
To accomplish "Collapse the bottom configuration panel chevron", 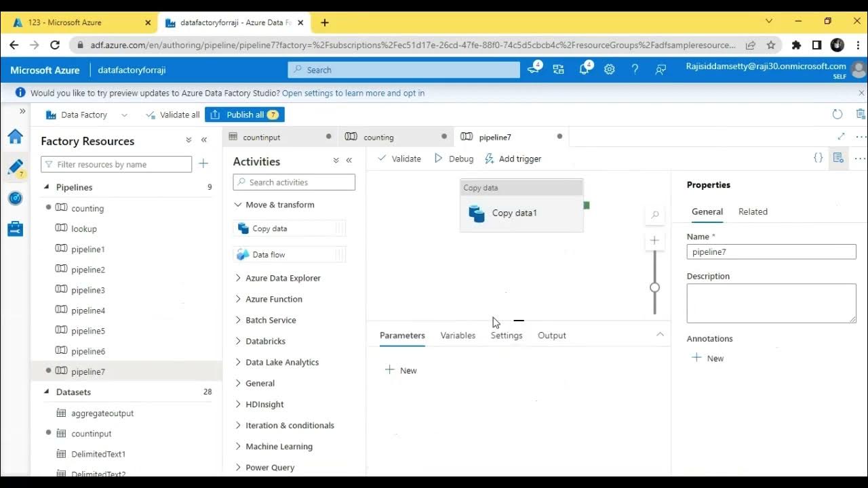I will point(660,334).
